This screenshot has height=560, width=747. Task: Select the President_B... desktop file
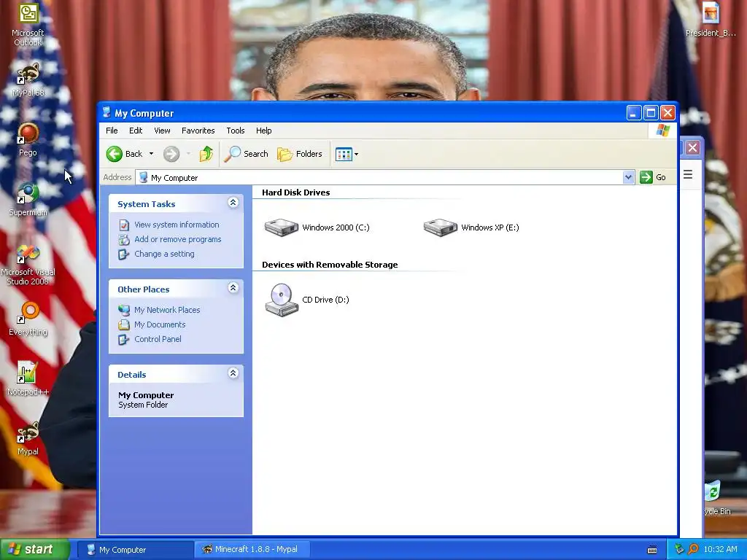[x=711, y=20]
